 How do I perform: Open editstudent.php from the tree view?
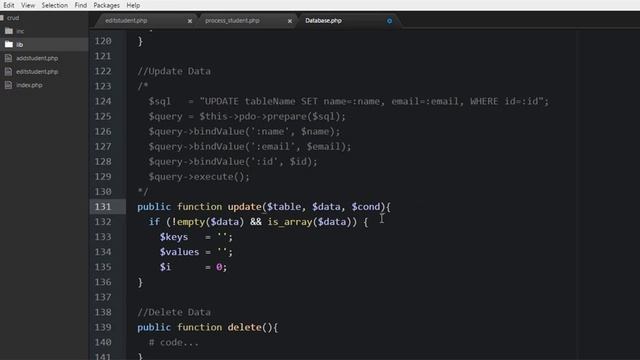37,71
